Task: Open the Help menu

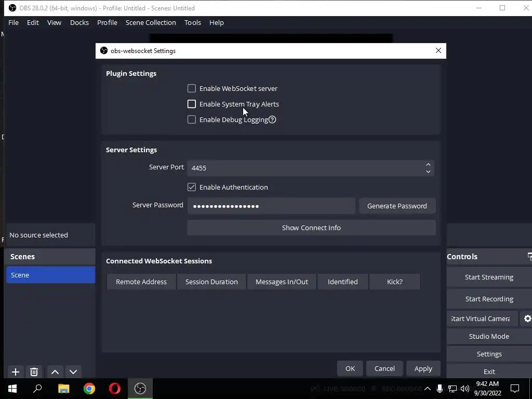Action: 217,22
